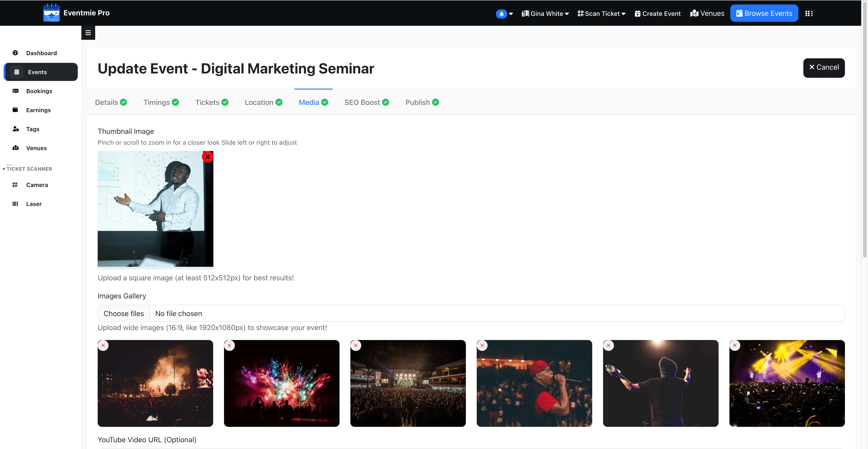Delete the fireworks gallery image

pos(229,345)
